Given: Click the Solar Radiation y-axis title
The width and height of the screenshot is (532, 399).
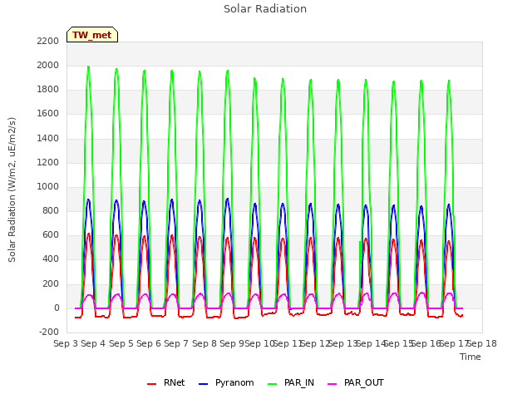Looking at the screenshot, I should point(12,190).
